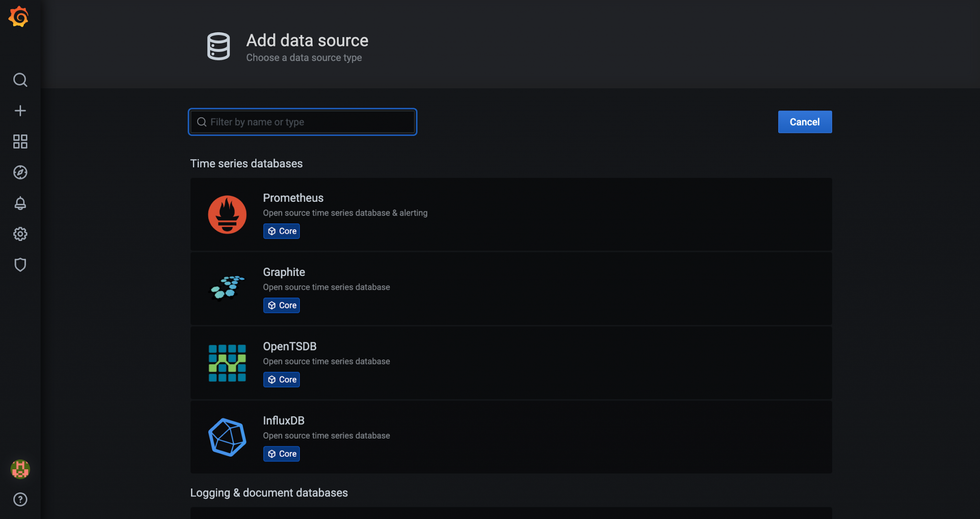
Task: Click the Grafana search magnifier icon
Action: [20, 80]
